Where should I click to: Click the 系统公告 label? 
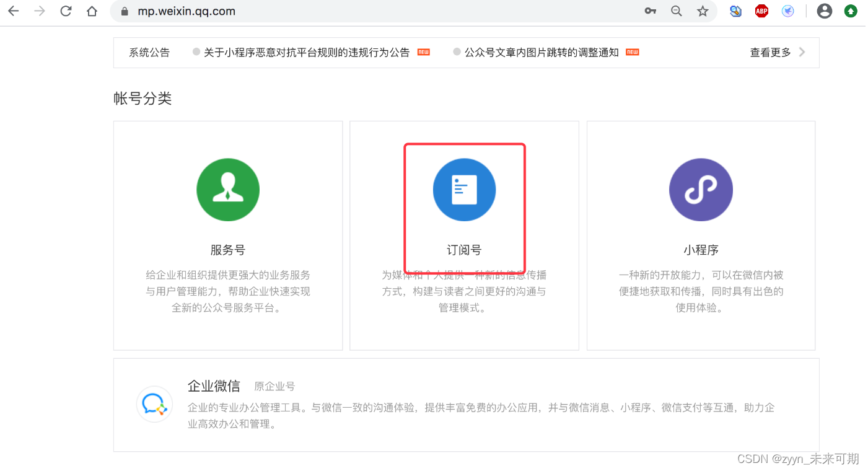tap(149, 53)
